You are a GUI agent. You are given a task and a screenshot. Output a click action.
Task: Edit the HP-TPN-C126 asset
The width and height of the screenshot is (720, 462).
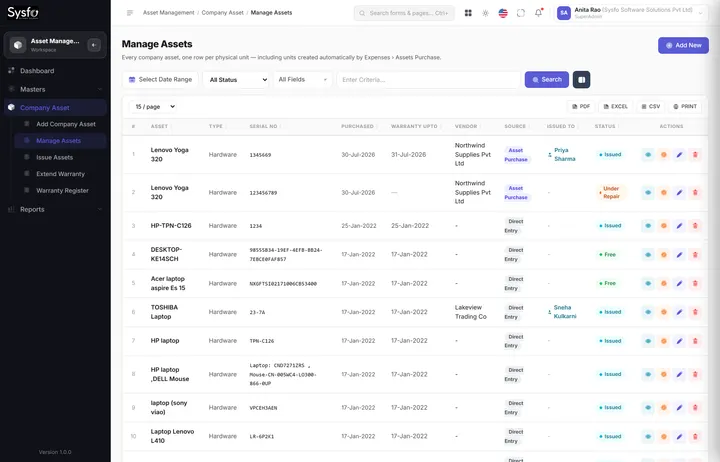click(x=679, y=226)
